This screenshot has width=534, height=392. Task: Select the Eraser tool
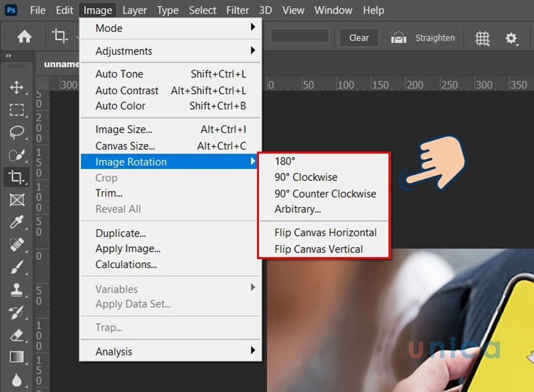pyautogui.click(x=17, y=335)
